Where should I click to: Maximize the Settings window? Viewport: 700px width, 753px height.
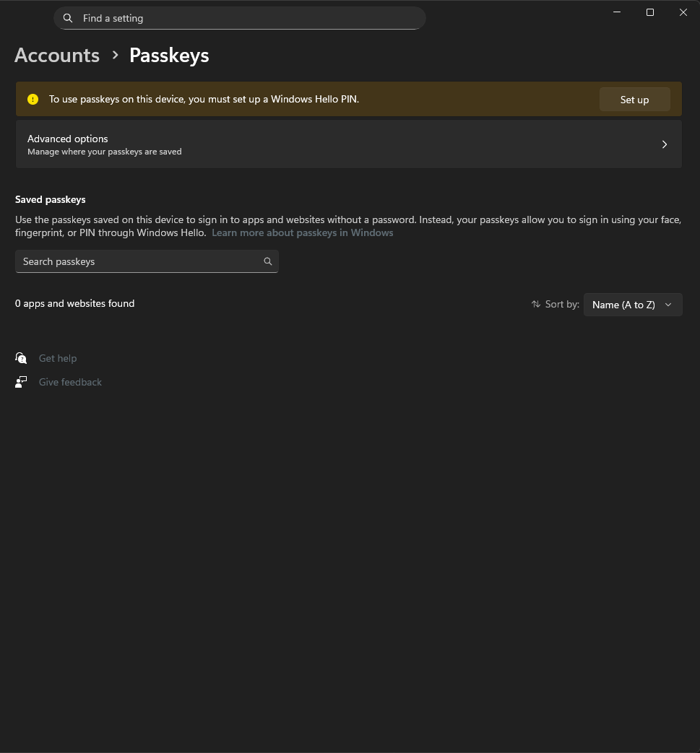coord(650,12)
